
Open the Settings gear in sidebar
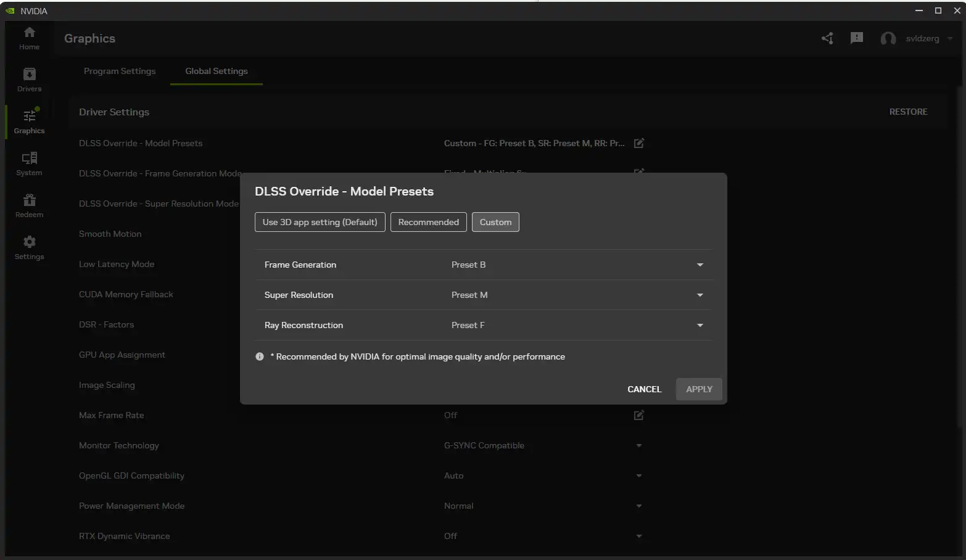tap(29, 248)
